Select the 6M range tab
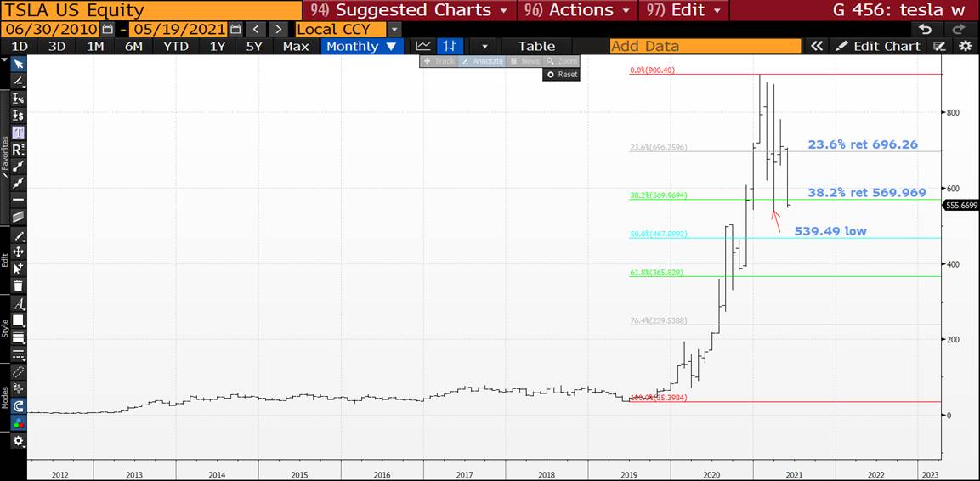Viewport: 980px width, 481px height. [x=133, y=46]
